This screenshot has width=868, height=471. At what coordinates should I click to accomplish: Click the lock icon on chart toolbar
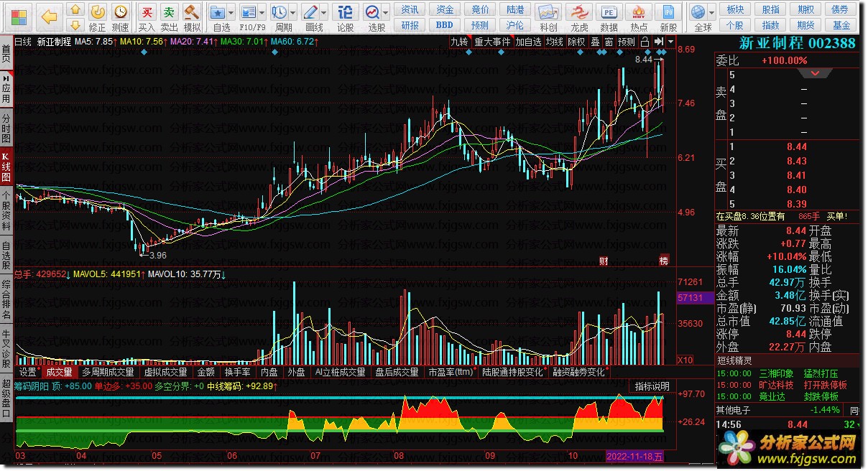click(x=645, y=42)
